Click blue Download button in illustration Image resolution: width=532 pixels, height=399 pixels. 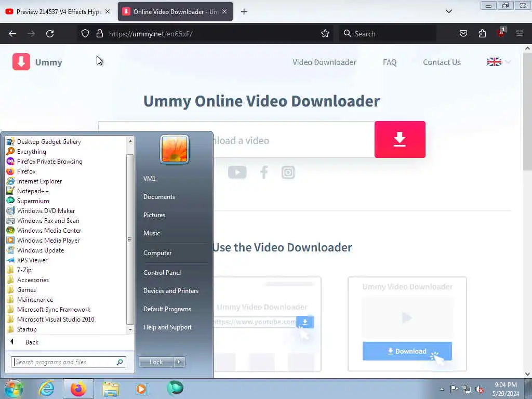pyautogui.click(x=407, y=351)
